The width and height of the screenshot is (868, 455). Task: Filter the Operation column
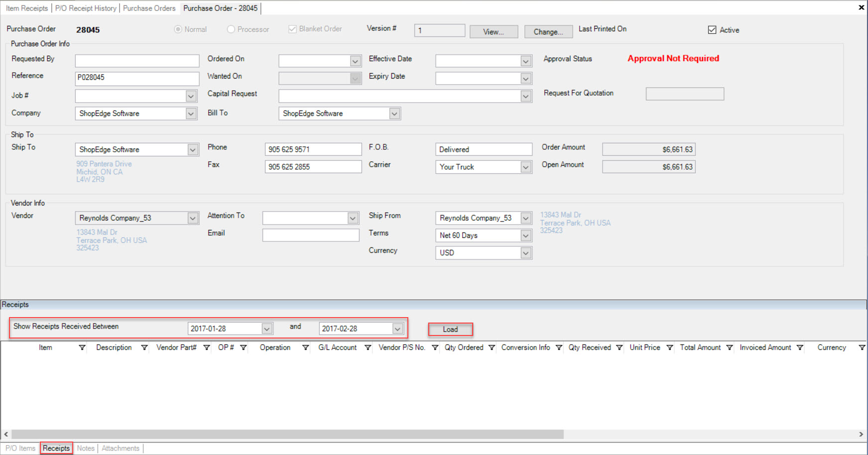(306, 347)
